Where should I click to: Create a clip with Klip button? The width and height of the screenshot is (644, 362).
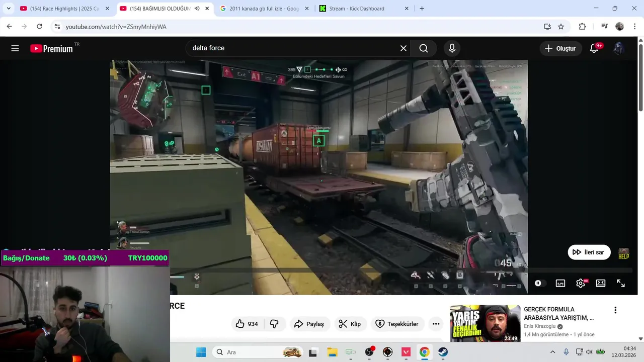(350, 324)
